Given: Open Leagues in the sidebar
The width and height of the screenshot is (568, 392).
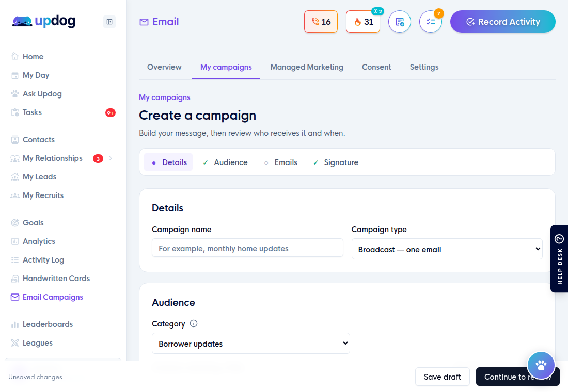Looking at the screenshot, I should (x=37, y=343).
